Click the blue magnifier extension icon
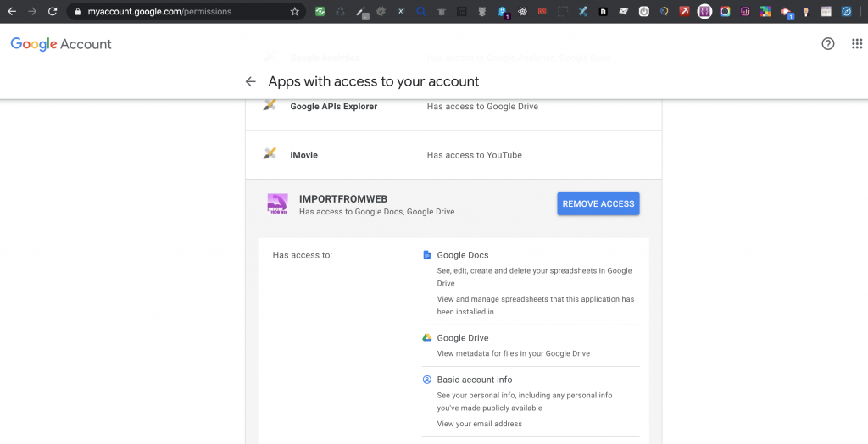Viewport: 868px width, 444px height. coord(421,12)
